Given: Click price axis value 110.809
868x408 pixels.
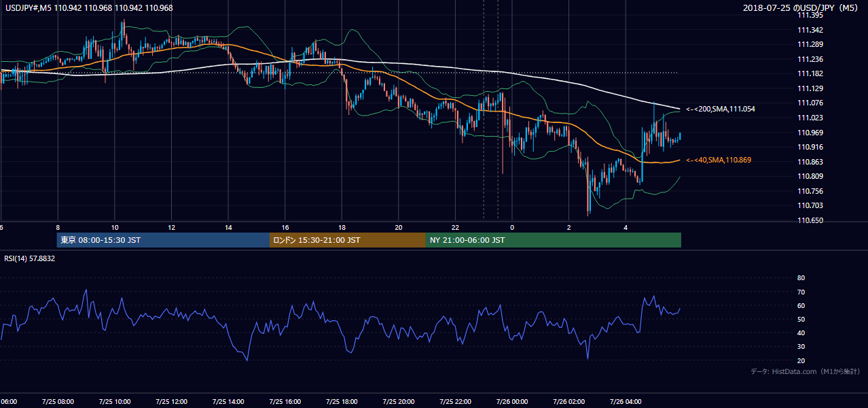Looking at the screenshot, I should tap(810, 176).
